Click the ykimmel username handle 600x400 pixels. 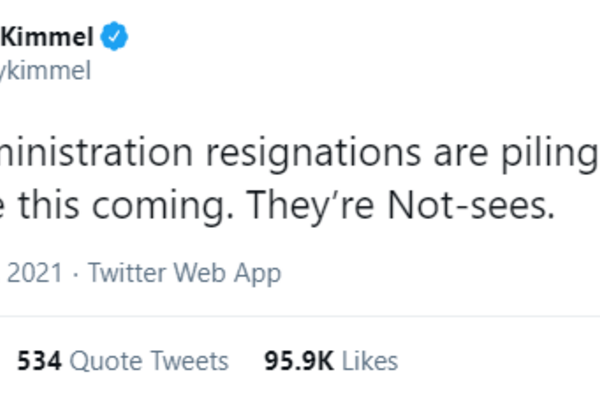(46, 71)
